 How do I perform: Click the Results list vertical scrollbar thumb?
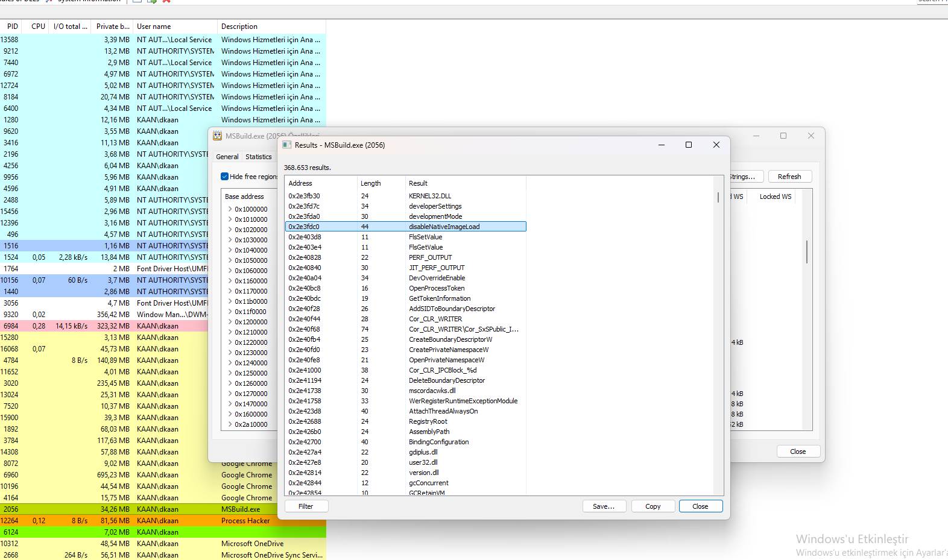[x=718, y=197]
